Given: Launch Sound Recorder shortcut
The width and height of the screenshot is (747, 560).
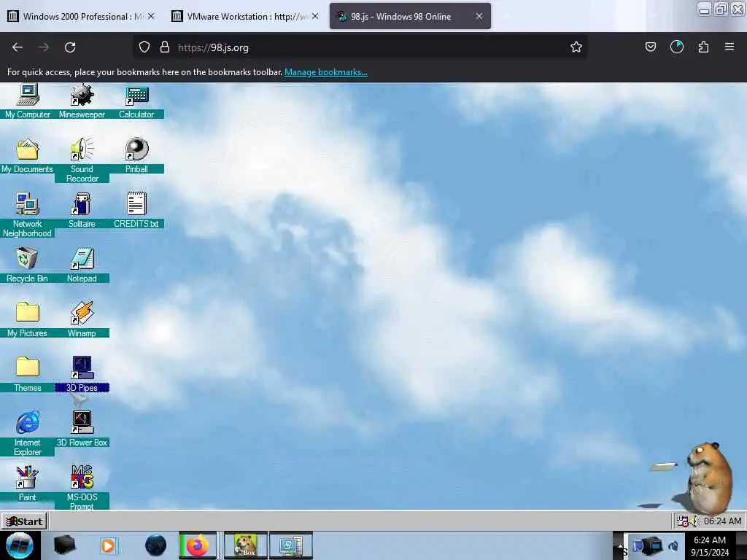Looking at the screenshot, I should click(82, 160).
